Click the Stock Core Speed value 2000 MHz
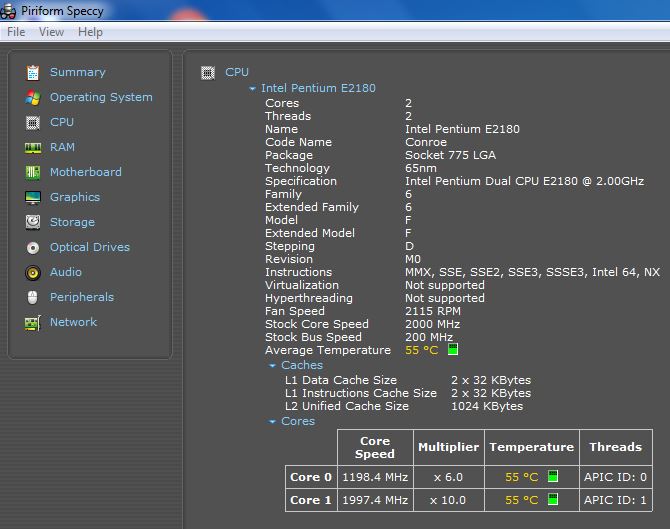The width and height of the screenshot is (670, 529). (x=432, y=324)
